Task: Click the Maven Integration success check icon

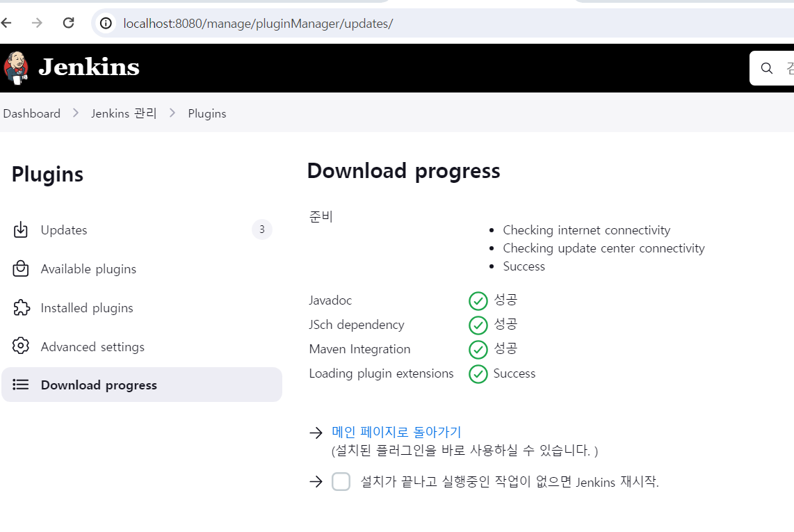Action: [478, 350]
